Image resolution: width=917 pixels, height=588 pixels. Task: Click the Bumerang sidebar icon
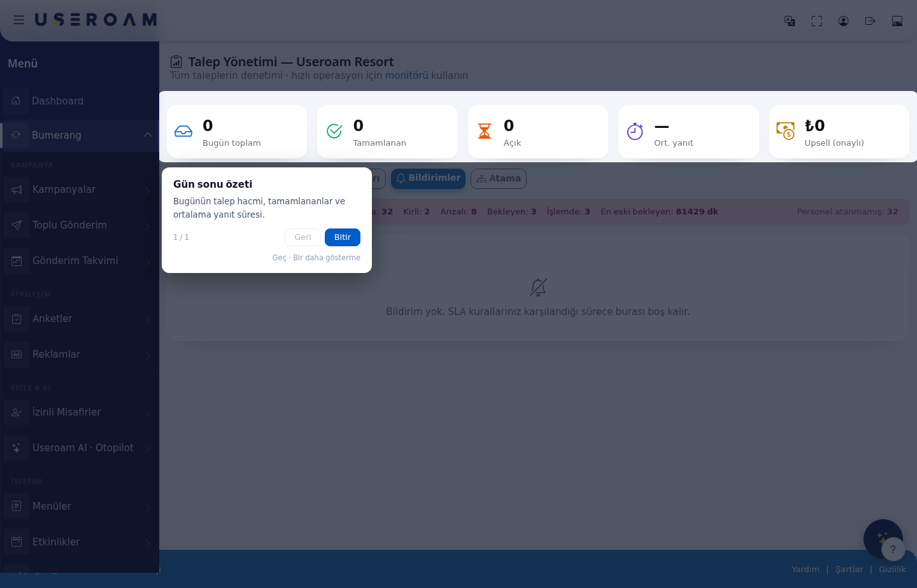pyautogui.click(x=16, y=135)
